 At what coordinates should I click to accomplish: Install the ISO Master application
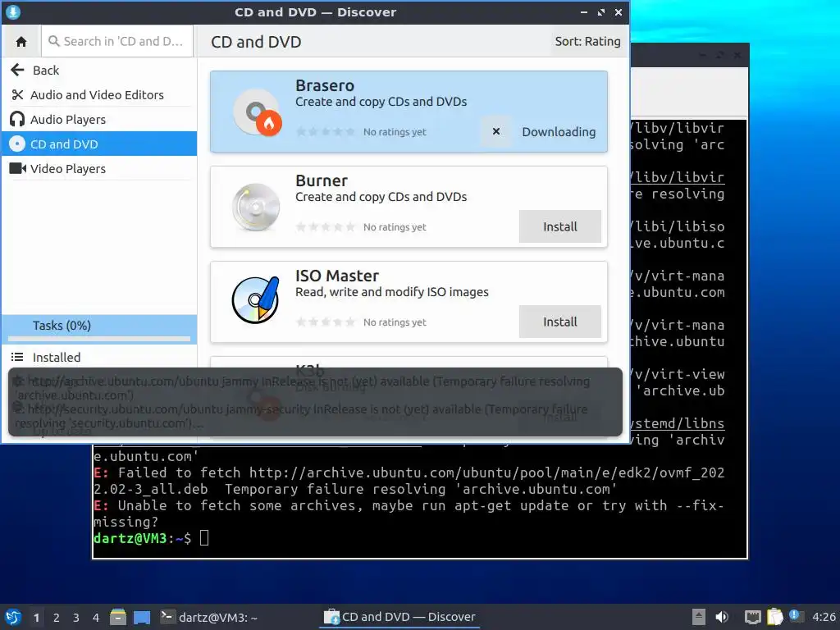(x=559, y=322)
